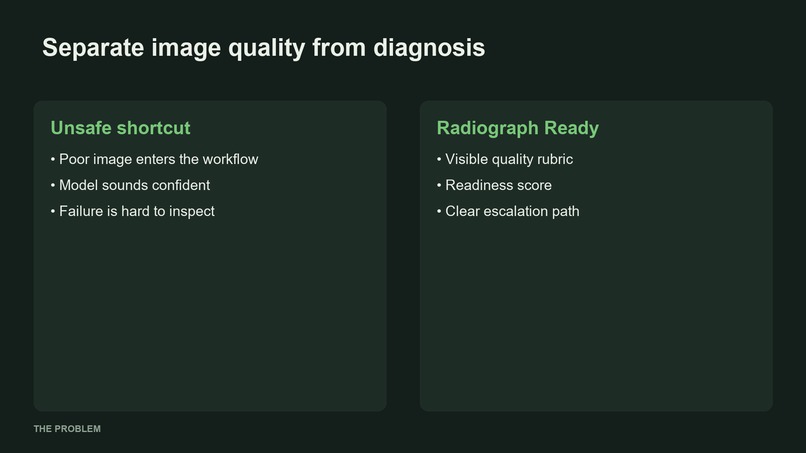Select the slide title 'Separate image quality from diagnosis'
This screenshot has width=806, height=453.
coord(263,48)
